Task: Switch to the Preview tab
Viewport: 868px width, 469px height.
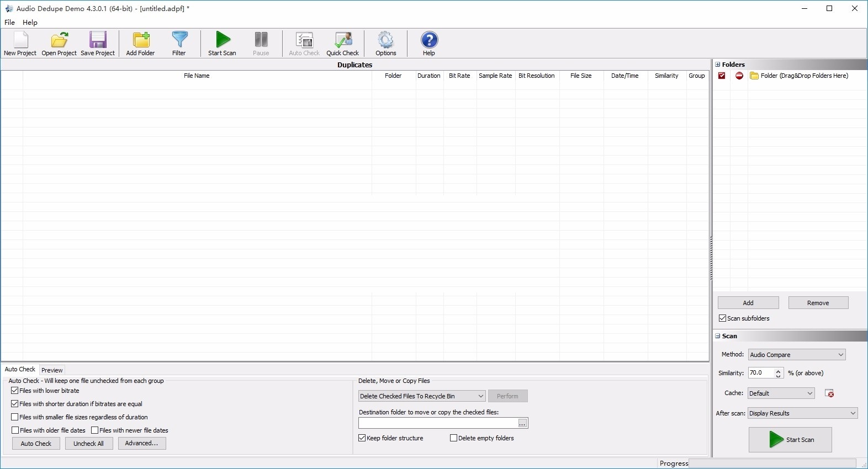Action: pyautogui.click(x=52, y=370)
